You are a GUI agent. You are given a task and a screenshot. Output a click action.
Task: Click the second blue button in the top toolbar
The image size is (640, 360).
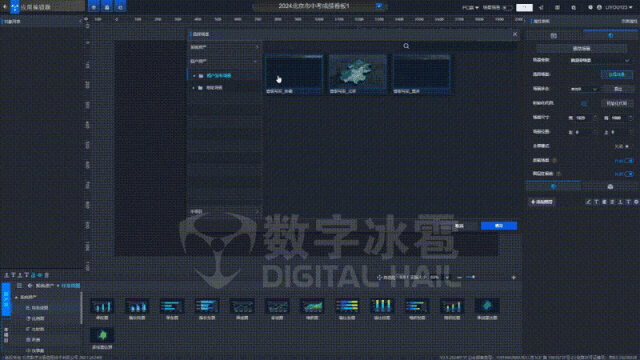point(107,7)
